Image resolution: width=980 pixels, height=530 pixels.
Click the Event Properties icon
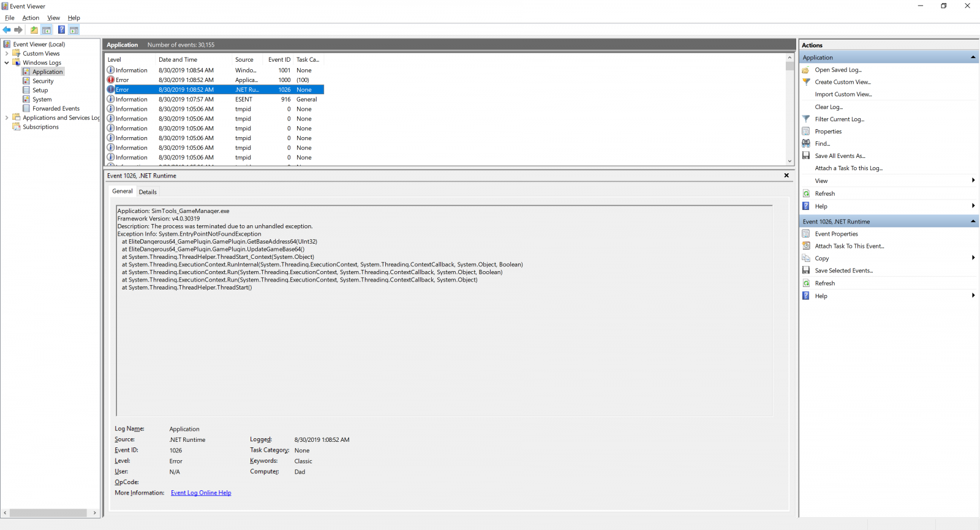click(x=806, y=234)
